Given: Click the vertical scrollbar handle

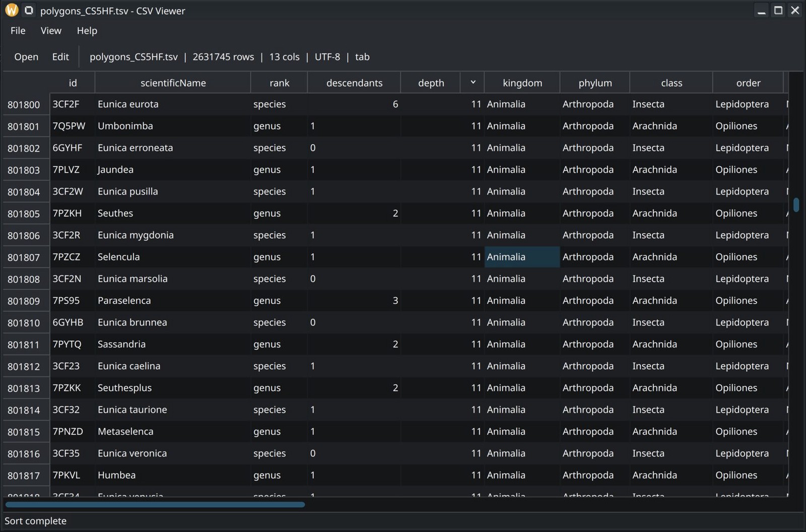Looking at the screenshot, I should [x=796, y=205].
